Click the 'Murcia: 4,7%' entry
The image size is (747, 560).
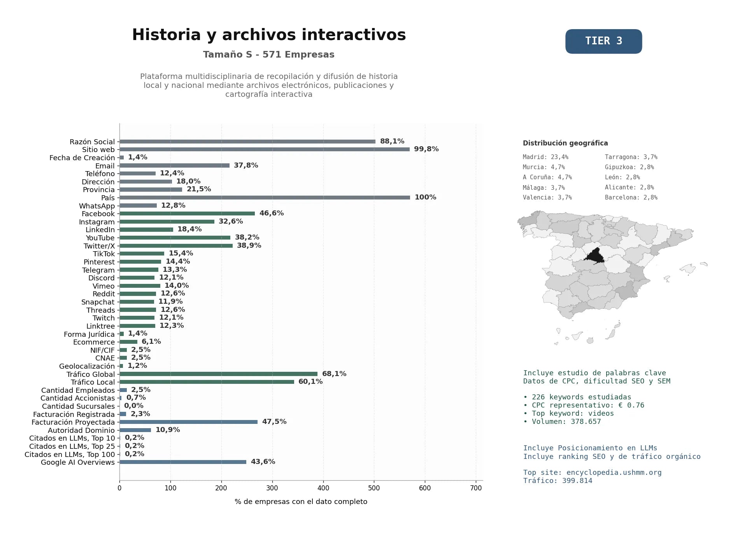point(544,167)
